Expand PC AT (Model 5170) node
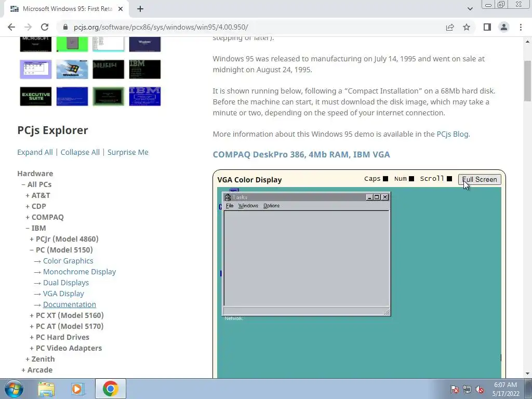The image size is (532, 399). coord(32,326)
